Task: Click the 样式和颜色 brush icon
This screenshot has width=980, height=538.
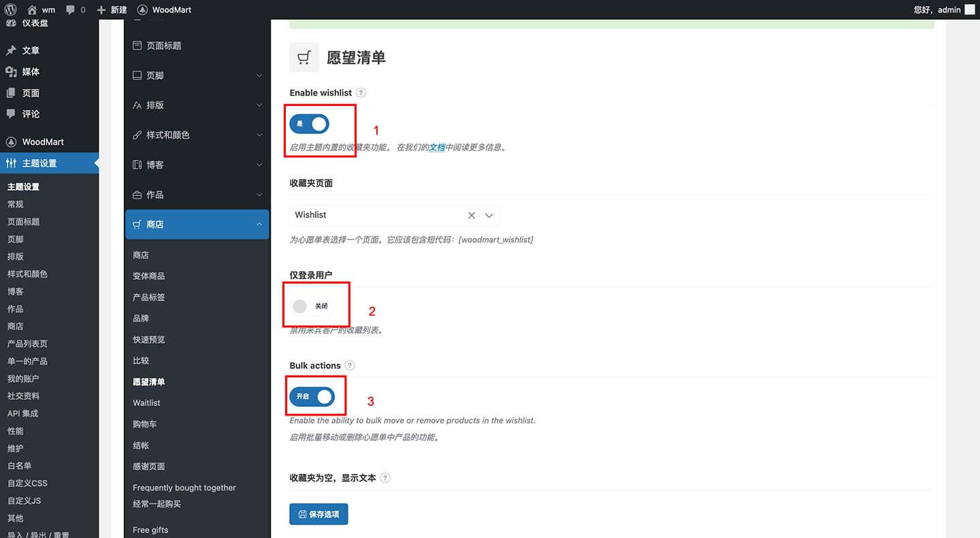Action: pyautogui.click(x=137, y=135)
